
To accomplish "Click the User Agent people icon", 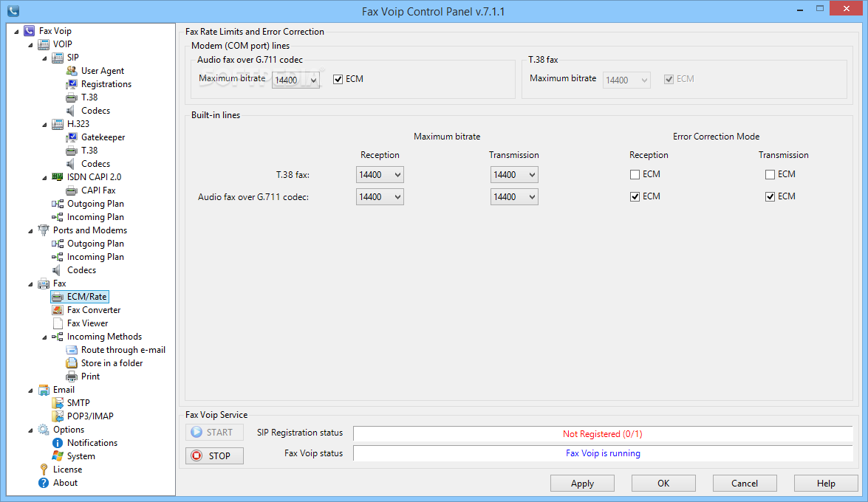I will 72,71.
